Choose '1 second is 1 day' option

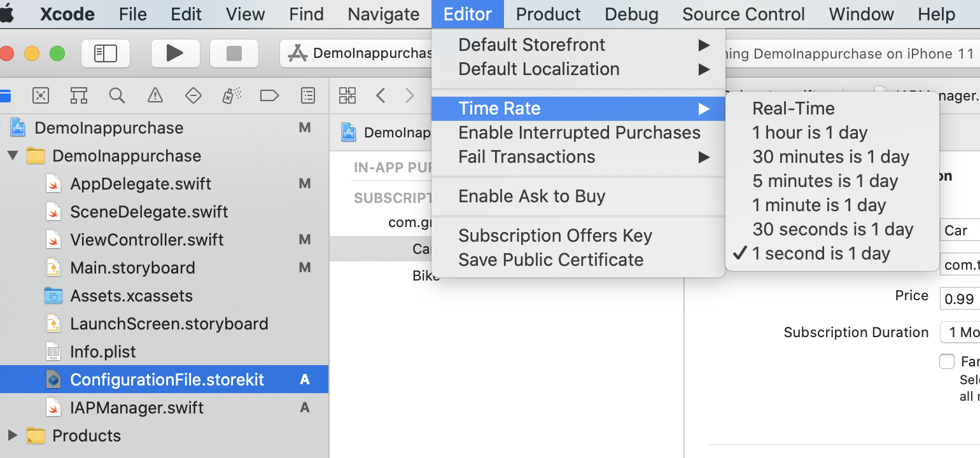tap(821, 253)
